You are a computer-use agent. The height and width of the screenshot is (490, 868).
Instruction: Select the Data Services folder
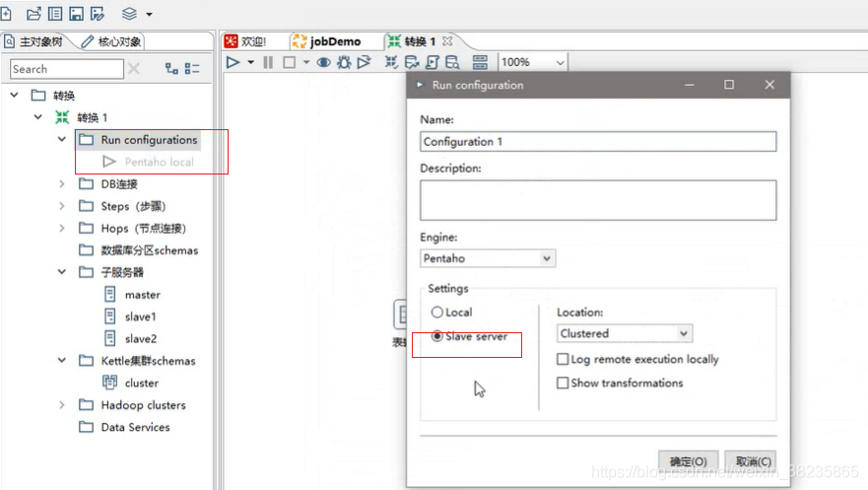[x=124, y=428]
